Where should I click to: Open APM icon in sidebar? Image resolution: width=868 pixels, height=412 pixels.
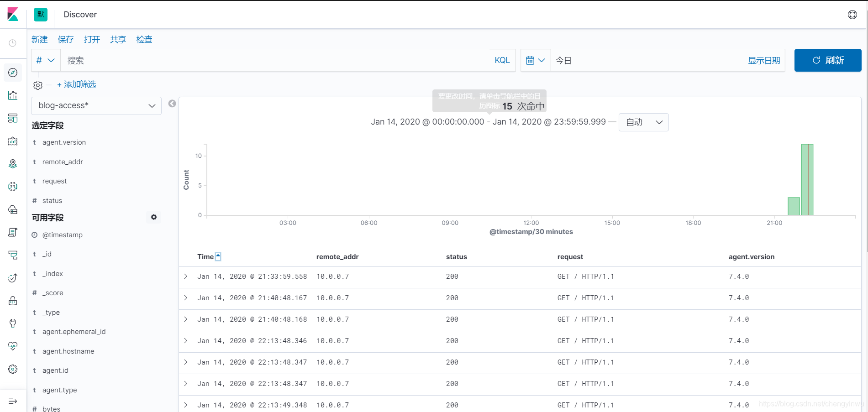[x=13, y=255]
